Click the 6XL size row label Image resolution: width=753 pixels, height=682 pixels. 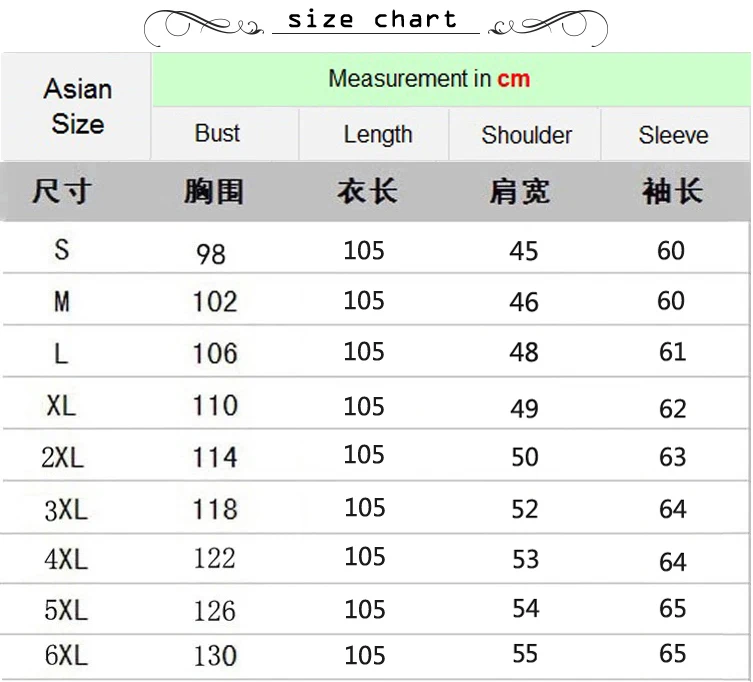click(66, 655)
